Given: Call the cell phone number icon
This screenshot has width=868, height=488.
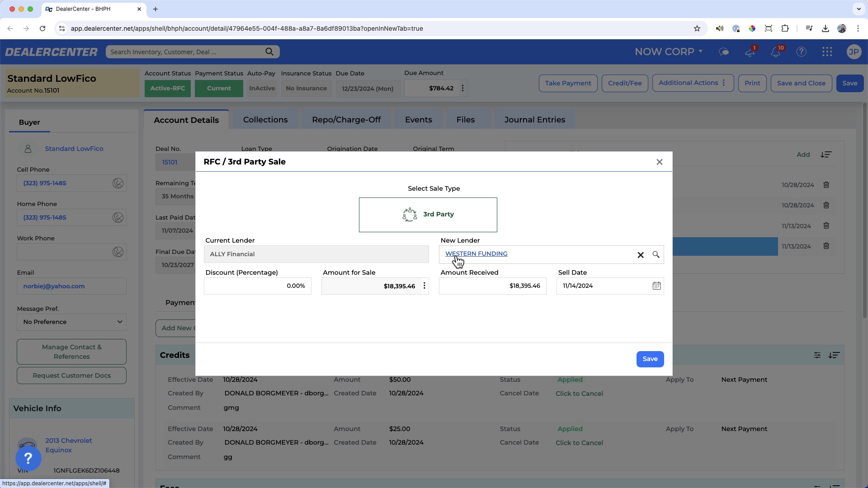Looking at the screenshot, I should (118, 183).
